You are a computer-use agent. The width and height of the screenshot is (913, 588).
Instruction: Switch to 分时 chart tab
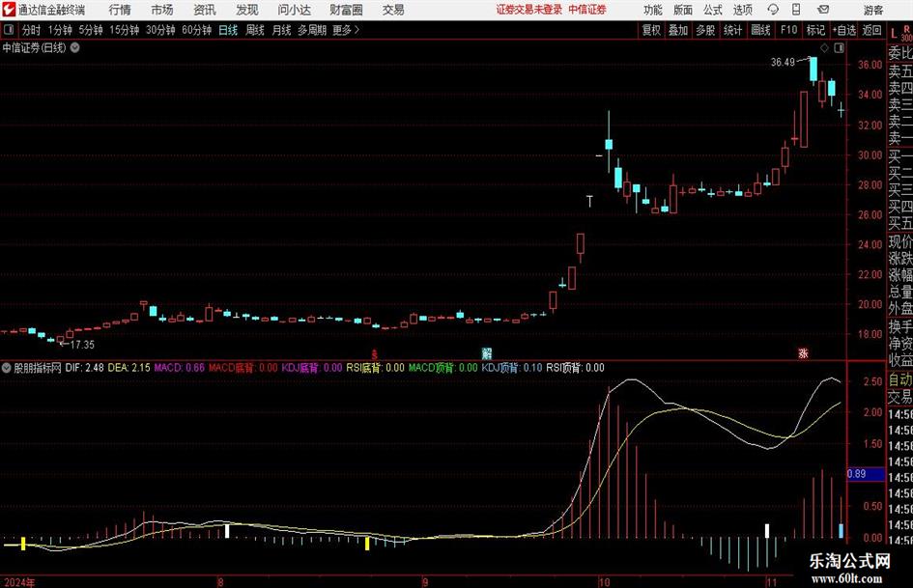[32, 30]
